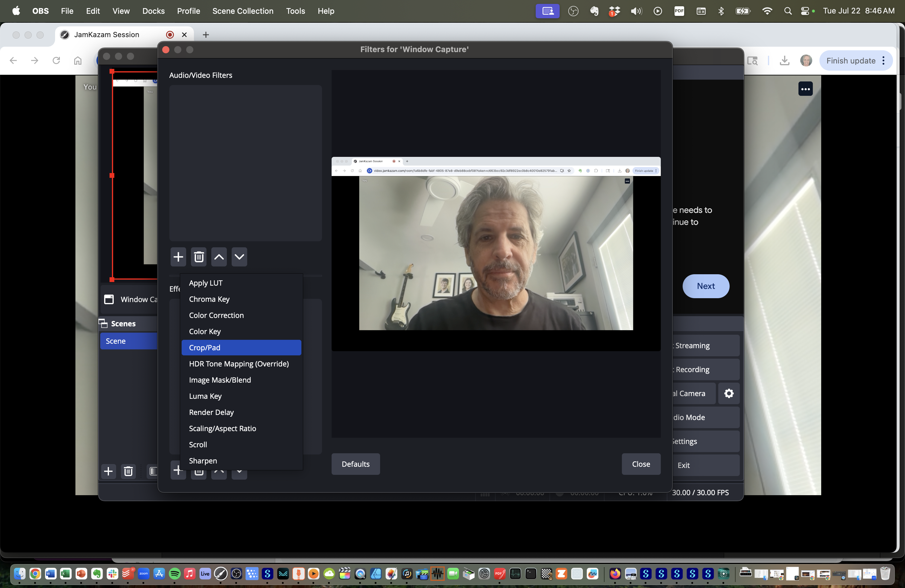
Task: Open macOS Control Center icon
Action: point(805,11)
